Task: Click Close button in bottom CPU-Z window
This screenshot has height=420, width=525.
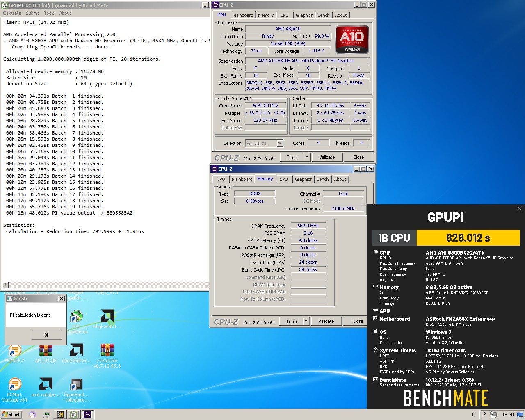Action: [x=358, y=321]
